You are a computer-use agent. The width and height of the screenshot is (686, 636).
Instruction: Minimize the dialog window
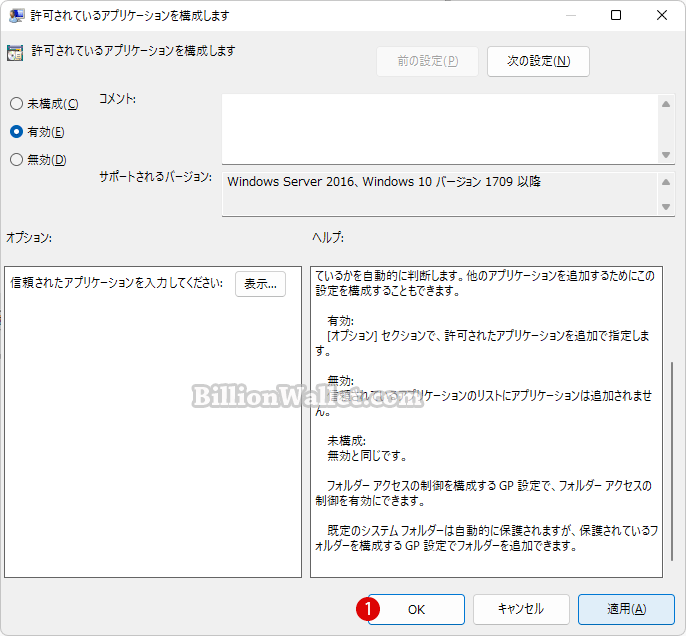pyautogui.click(x=570, y=15)
